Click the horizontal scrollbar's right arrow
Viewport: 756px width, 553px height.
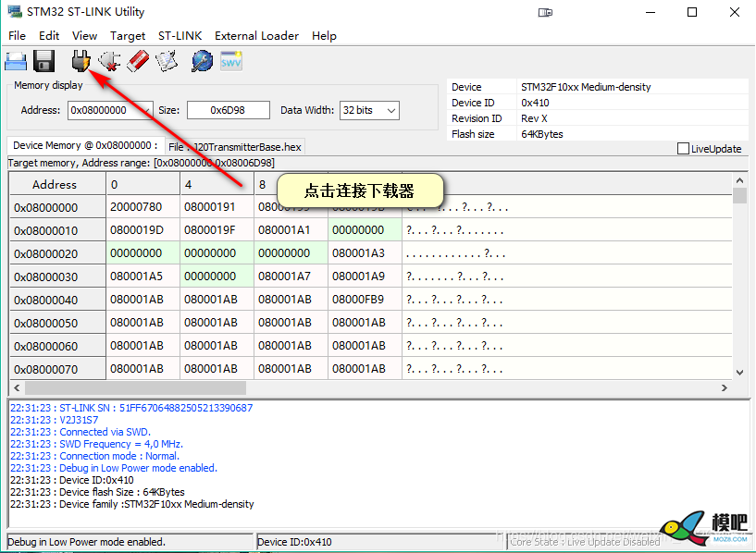[725, 387]
